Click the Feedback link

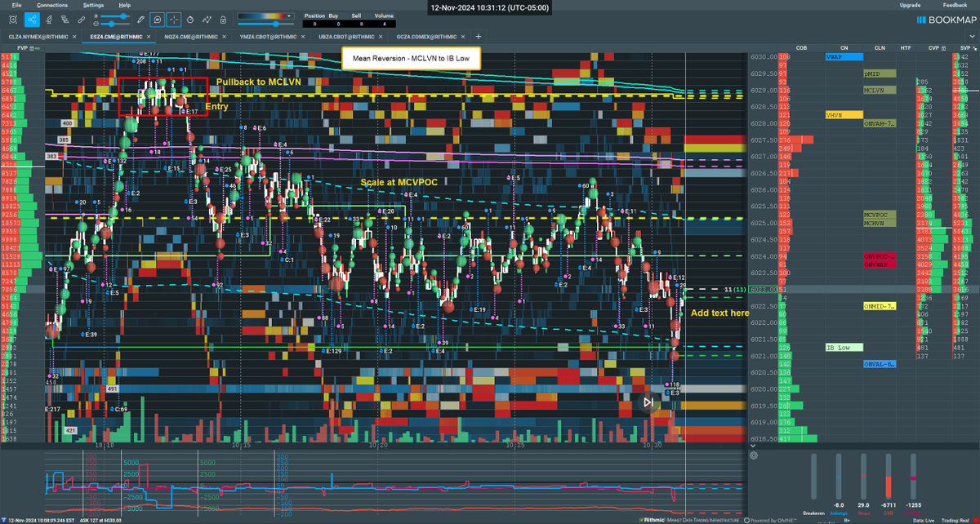(x=954, y=5)
